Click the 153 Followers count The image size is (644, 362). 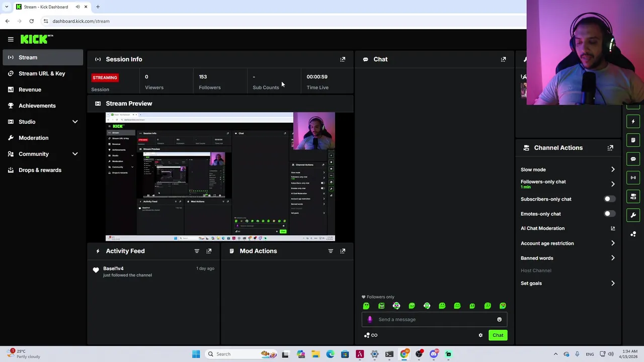coord(203,77)
